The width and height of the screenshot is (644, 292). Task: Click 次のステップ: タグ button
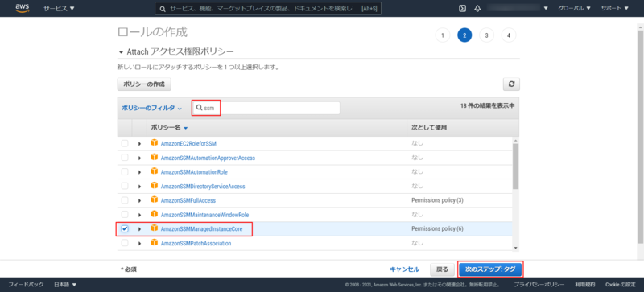pyautogui.click(x=490, y=269)
